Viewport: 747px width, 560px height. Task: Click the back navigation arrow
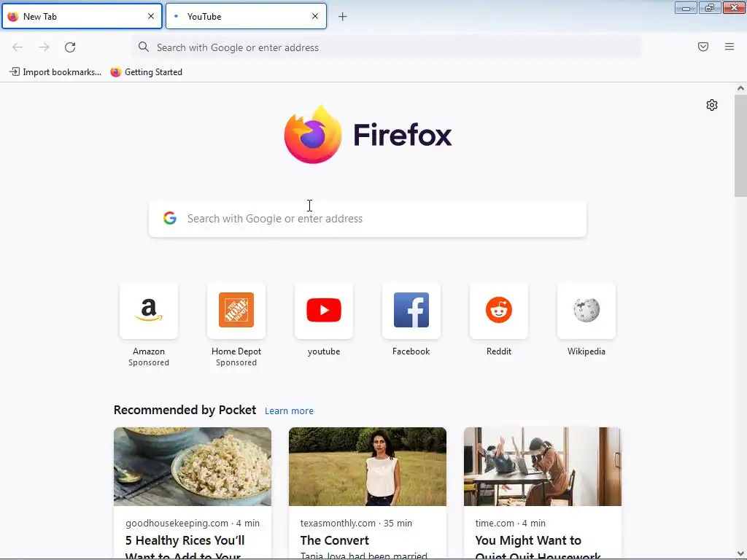tap(18, 47)
